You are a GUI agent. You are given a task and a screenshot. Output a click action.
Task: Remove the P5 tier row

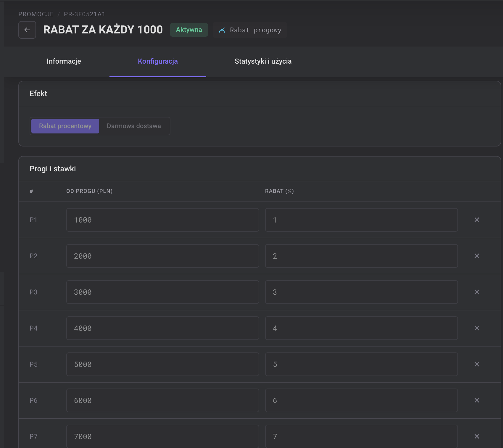pyautogui.click(x=477, y=364)
